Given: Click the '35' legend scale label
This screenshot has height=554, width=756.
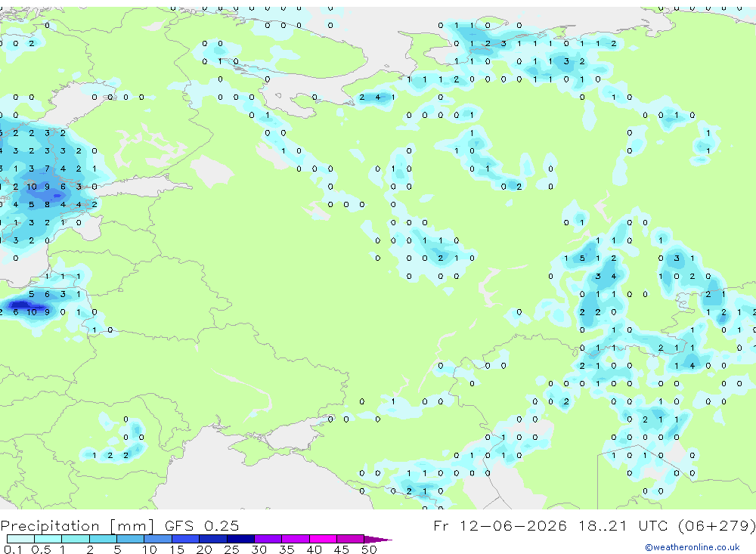Looking at the screenshot, I should coord(287,549).
